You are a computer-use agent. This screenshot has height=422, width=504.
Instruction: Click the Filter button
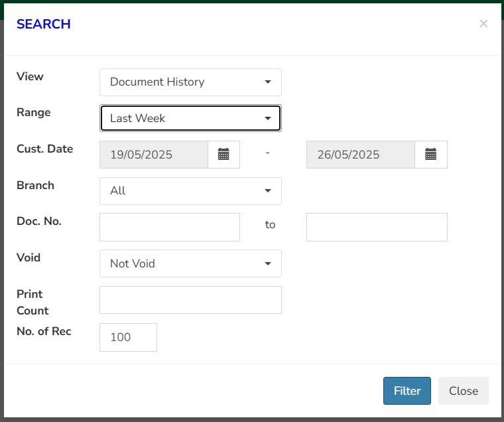coord(407,391)
